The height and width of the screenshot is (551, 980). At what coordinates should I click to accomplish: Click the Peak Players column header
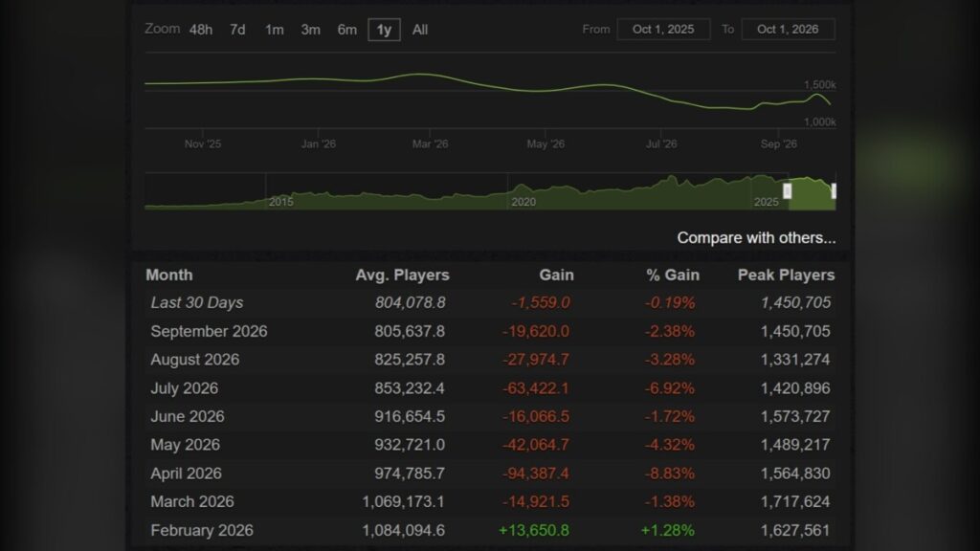coord(787,275)
